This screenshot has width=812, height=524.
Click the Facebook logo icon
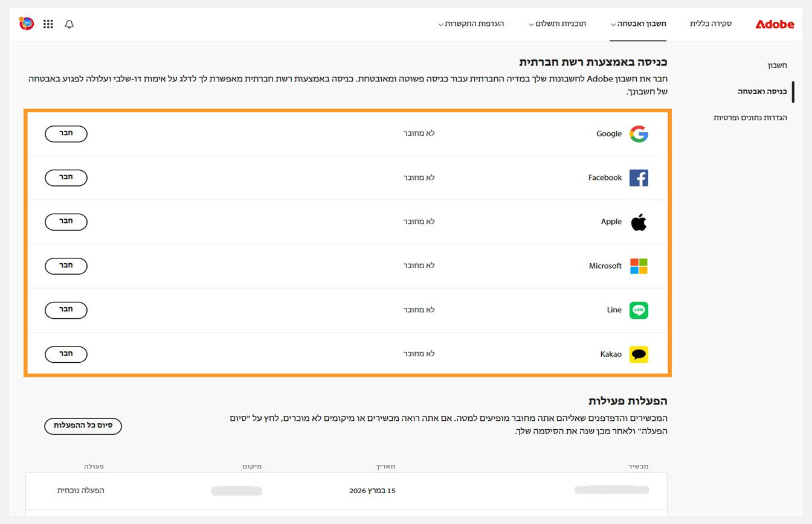coord(639,178)
